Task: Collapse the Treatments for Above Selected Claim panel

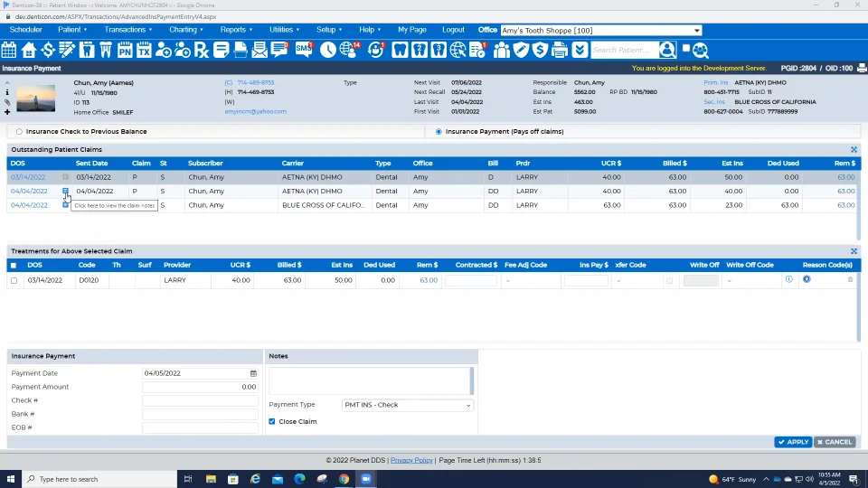Action: 854,251
